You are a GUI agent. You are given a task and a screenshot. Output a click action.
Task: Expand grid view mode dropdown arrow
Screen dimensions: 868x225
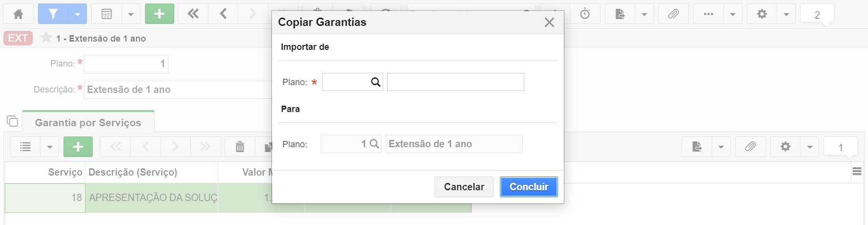[131, 14]
